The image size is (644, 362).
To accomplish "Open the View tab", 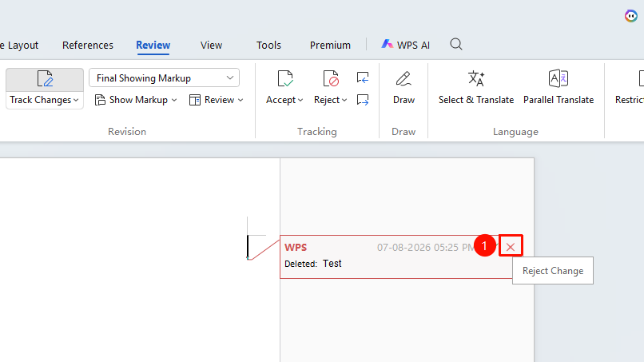I will tap(211, 46).
